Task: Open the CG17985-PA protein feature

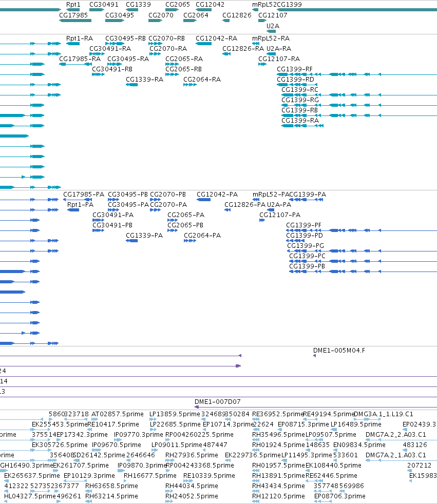Action: tap(78, 200)
